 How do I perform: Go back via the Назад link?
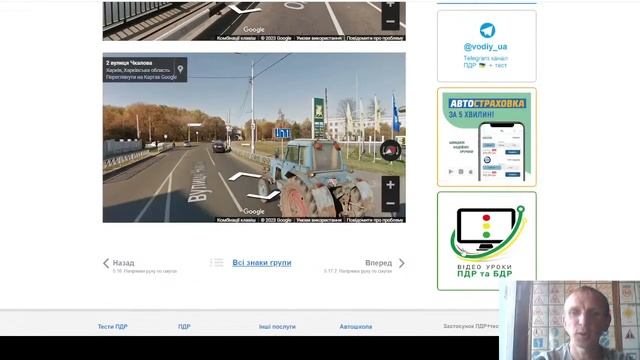click(x=123, y=263)
